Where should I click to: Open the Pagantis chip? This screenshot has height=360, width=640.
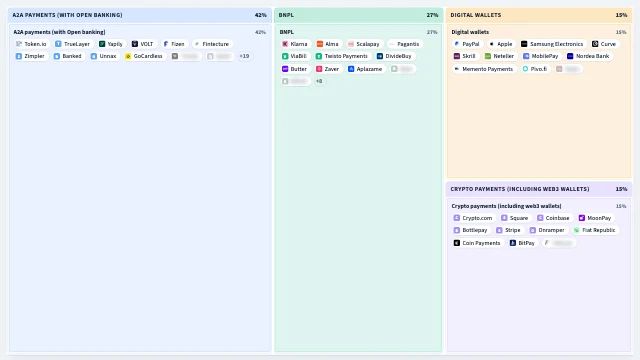pos(404,44)
